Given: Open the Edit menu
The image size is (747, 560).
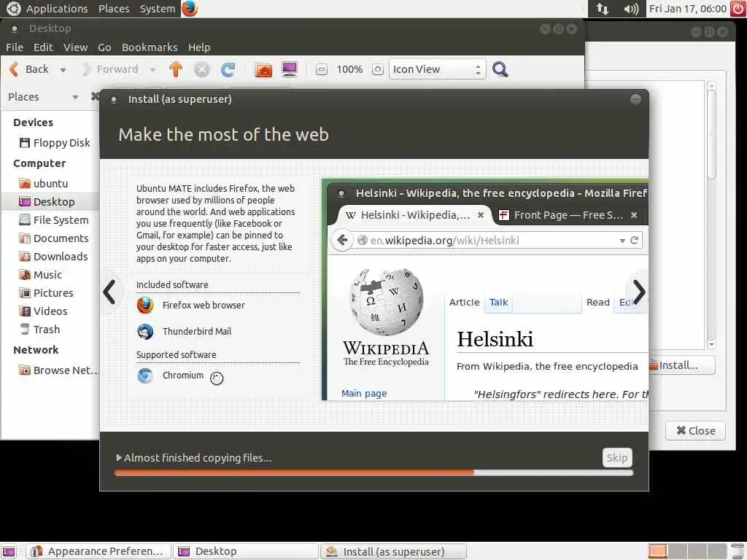Looking at the screenshot, I should coord(43,47).
